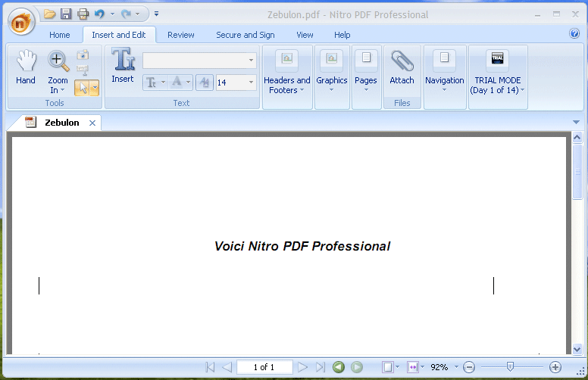Select the Insert and Edit tab

(x=119, y=35)
